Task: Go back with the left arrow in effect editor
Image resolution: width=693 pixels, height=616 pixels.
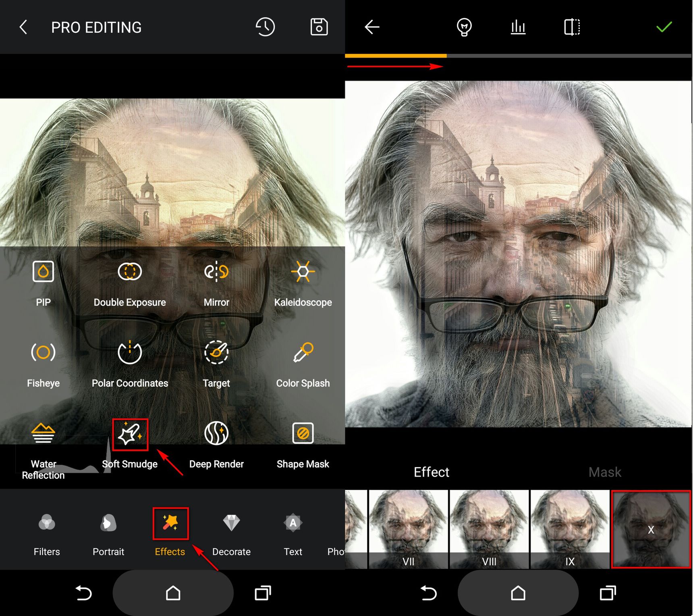Action: pos(372,27)
